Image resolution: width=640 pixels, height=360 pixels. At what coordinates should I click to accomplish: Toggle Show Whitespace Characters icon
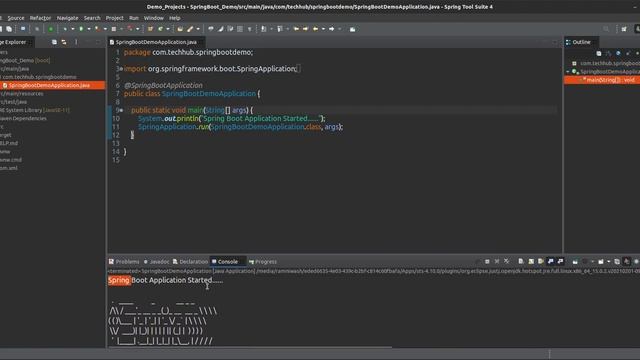click(x=250, y=29)
